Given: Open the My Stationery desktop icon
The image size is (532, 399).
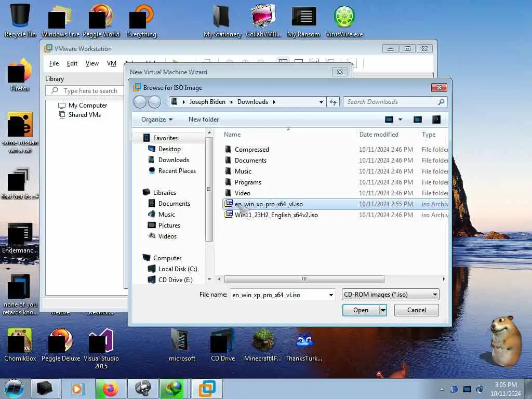Looking at the screenshot, I should point(222,20).
